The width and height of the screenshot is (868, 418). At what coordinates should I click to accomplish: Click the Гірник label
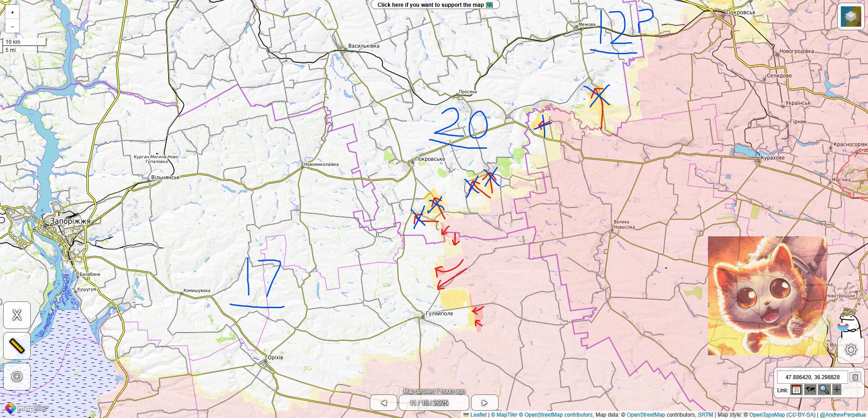pos(798,122)
